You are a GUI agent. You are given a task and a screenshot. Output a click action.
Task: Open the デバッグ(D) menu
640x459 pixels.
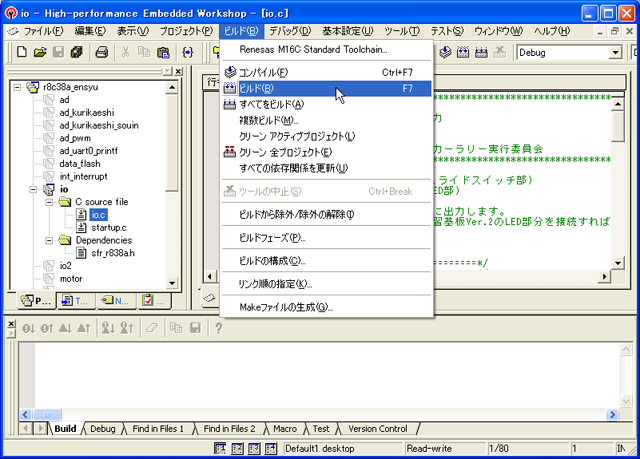pos(290,31)
